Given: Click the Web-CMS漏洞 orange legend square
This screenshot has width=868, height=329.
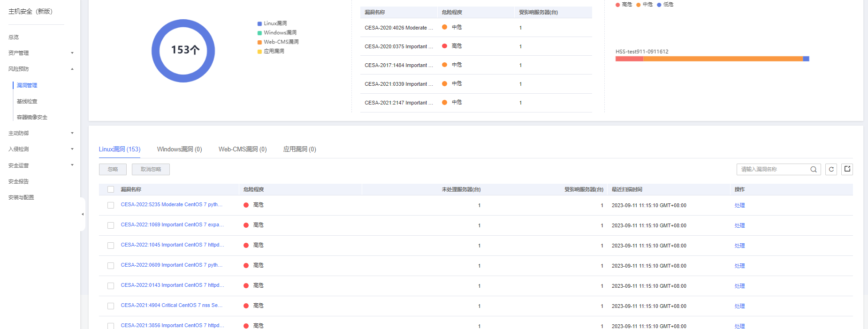Looking at the screenshot, I should tap(259, 42).
